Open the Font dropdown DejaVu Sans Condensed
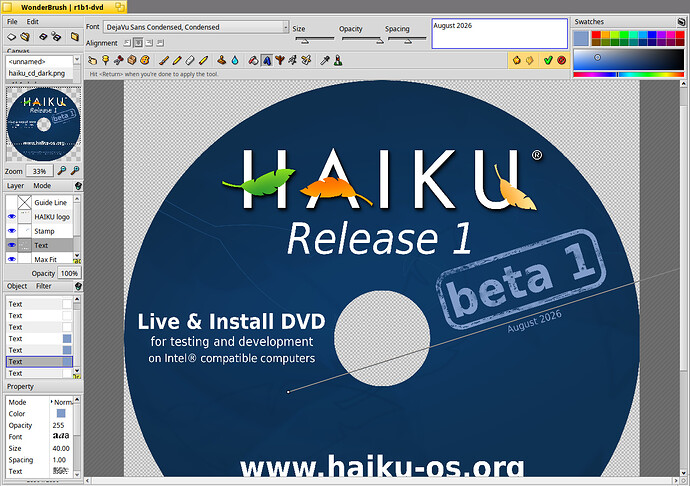The height and width of the screenshot is (486, 690). [196, 27]
